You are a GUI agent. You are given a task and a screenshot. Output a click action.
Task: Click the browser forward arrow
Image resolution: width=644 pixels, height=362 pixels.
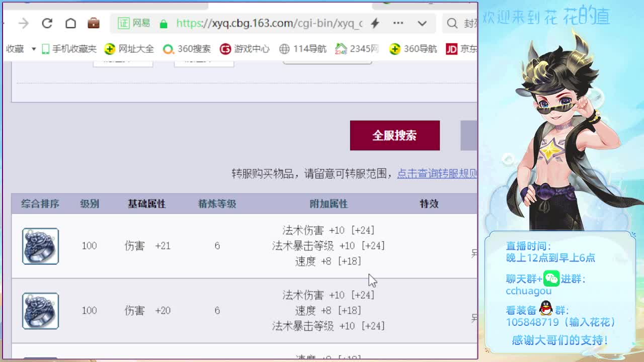[24, 23]
